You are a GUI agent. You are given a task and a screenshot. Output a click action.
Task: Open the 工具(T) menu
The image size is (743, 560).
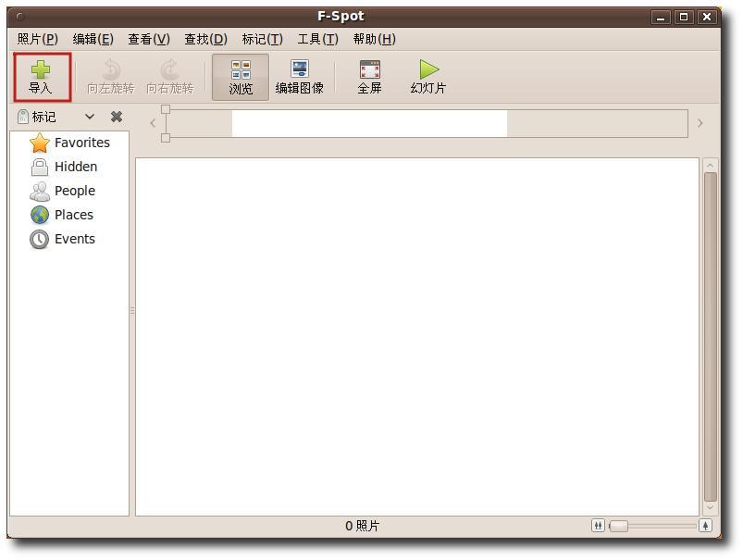coord(318,39)
